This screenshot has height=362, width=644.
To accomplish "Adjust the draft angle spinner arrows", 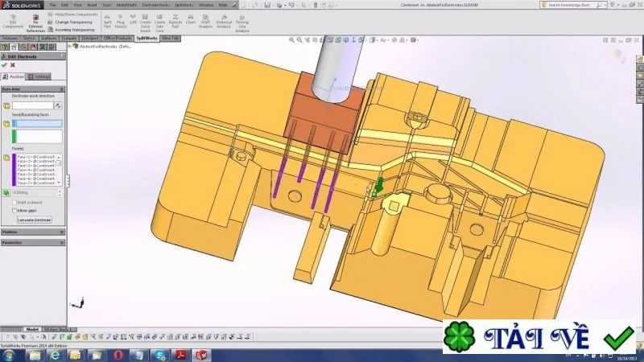I will (60, 192).
